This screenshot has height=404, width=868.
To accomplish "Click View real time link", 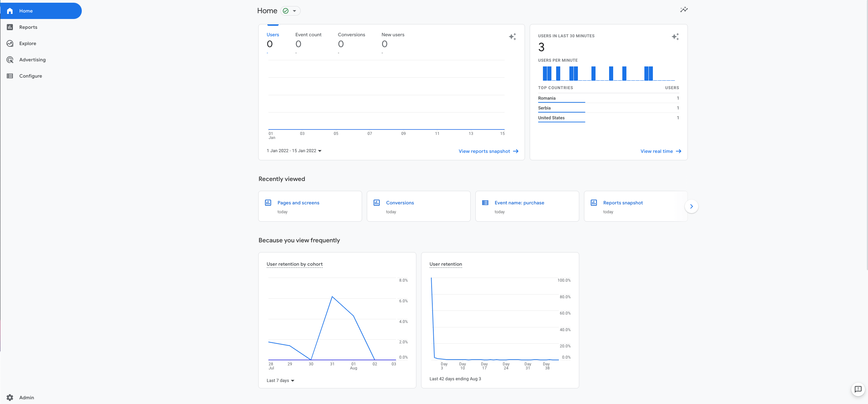I will click(661, 151).
